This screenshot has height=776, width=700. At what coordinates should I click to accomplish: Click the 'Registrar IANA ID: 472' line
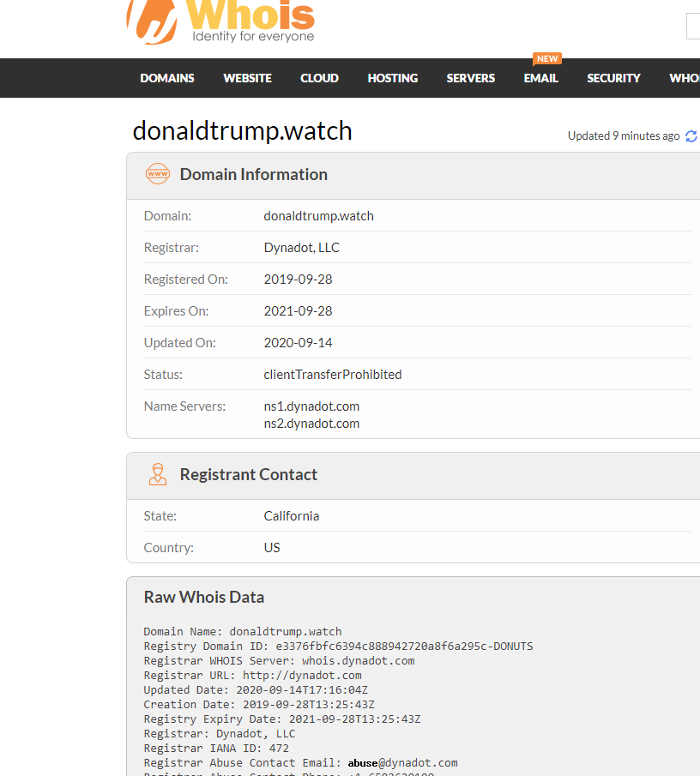click(x=216, y=749)
